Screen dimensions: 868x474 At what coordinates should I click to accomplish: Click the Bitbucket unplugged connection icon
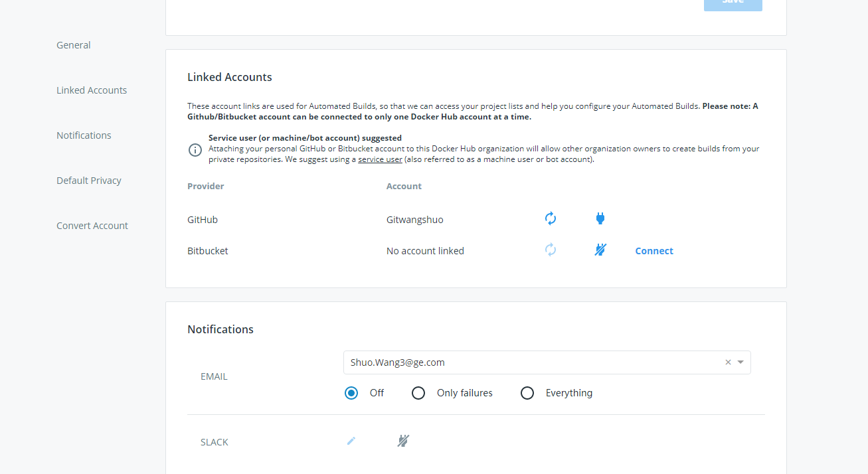[x=600, y=250]
